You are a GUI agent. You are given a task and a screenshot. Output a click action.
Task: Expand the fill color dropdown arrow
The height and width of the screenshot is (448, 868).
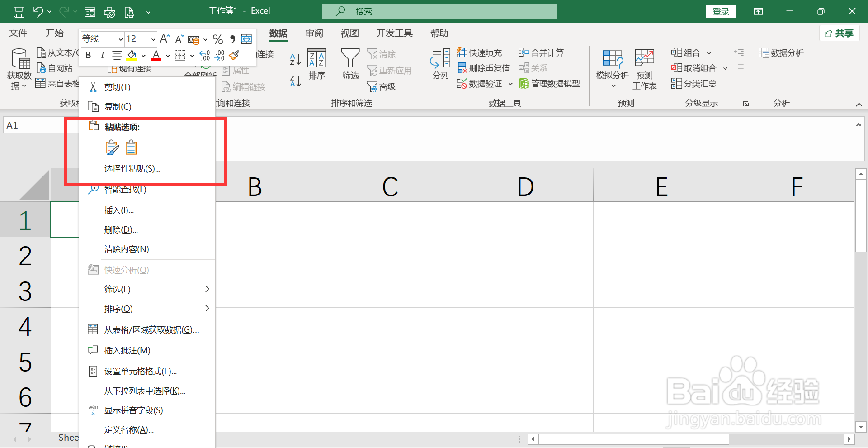(x=143, y=56)
